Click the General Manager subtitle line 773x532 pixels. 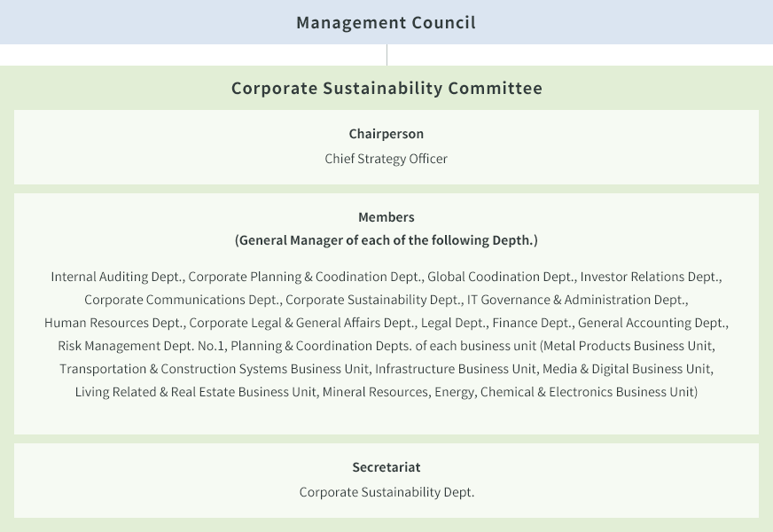[386, 240]
